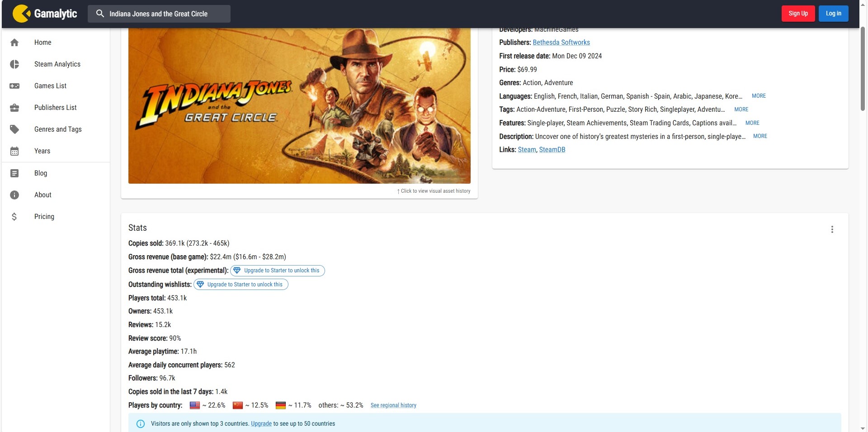Image resolution: width=868 pixels, height=432 pixels.
Task: Click the scrollbar down arrow
Action: click(x=863, y=428)
